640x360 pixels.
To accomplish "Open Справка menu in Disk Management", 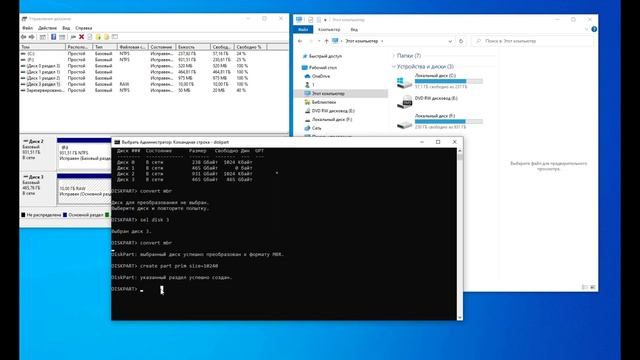I will click(x=84, y=28).
